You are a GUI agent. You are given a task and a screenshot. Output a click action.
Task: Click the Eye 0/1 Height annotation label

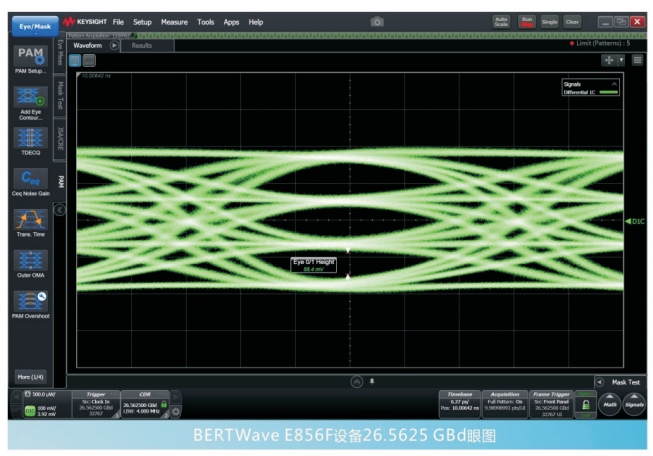tap(312, 264)
